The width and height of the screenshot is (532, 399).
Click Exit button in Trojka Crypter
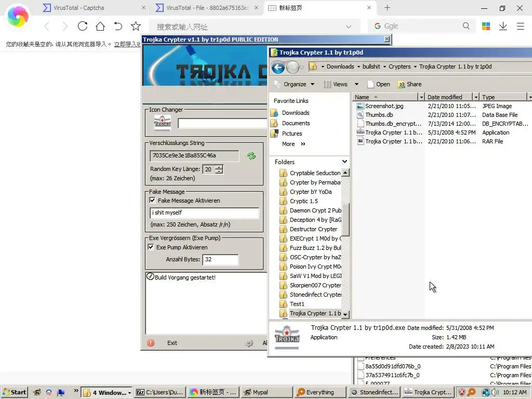tap(172, 343)
